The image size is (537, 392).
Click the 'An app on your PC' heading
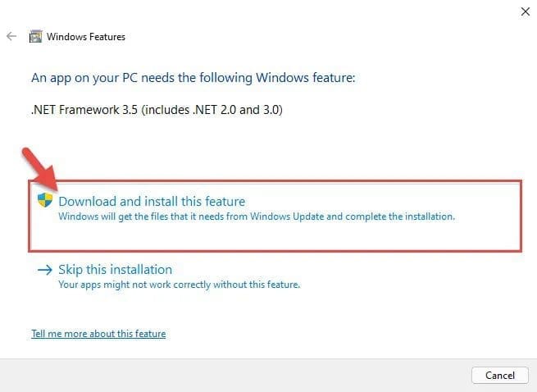[x=194, y=78]
